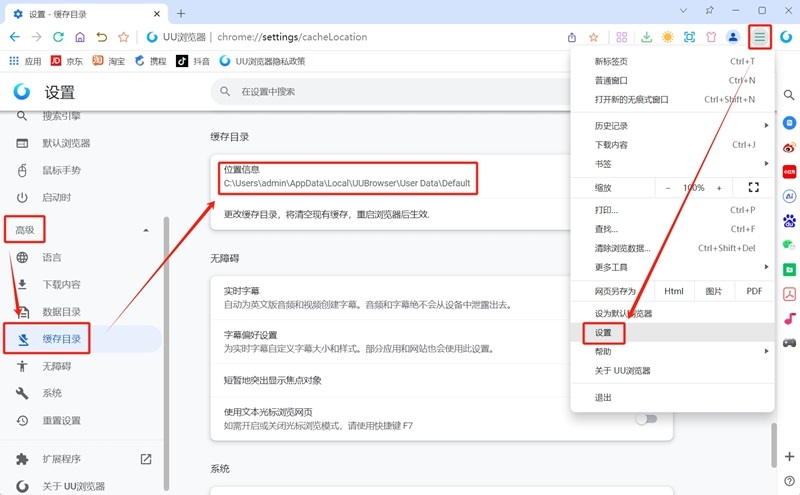Screen dimensions: 800x495
Task: Go back to the previous page
Action: pyautogui.click(x=15, y=37)
